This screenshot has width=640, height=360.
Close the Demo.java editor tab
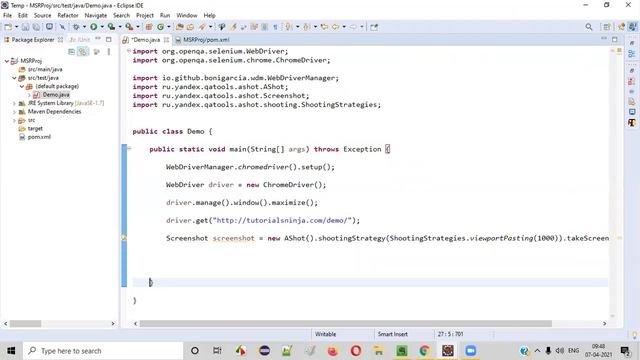(x=166, y=40)
